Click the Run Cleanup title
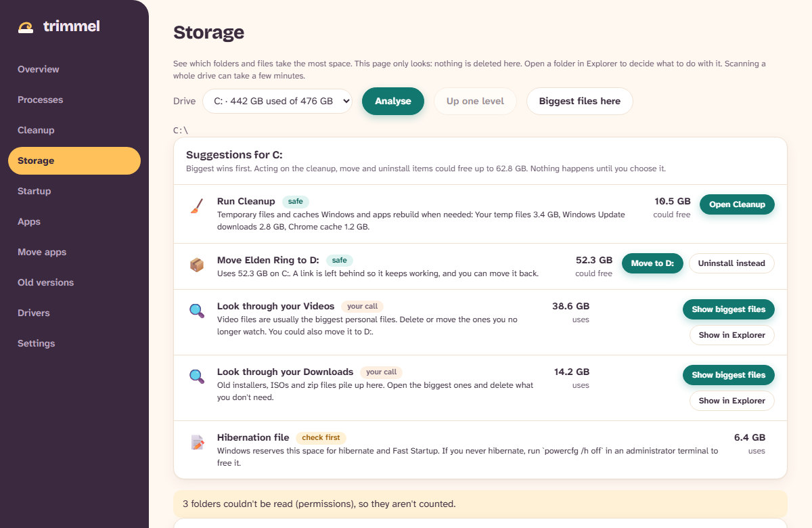812x528 pixels. pyautogui.click(x=246, y=201)
